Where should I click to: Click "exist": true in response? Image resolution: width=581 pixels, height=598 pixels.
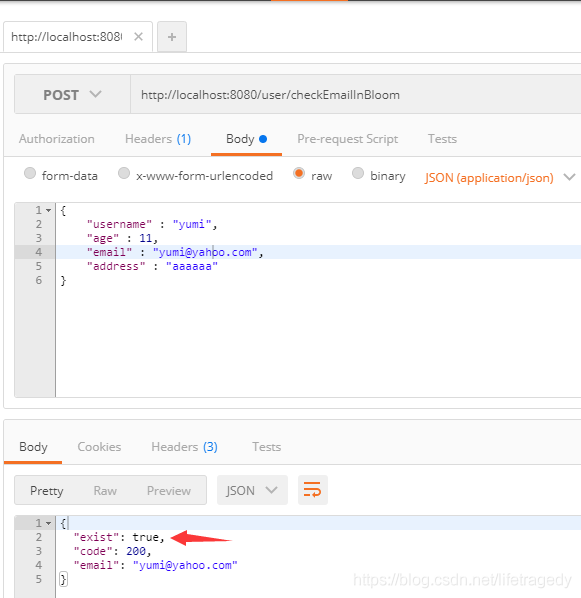click(x=119, y=537)
